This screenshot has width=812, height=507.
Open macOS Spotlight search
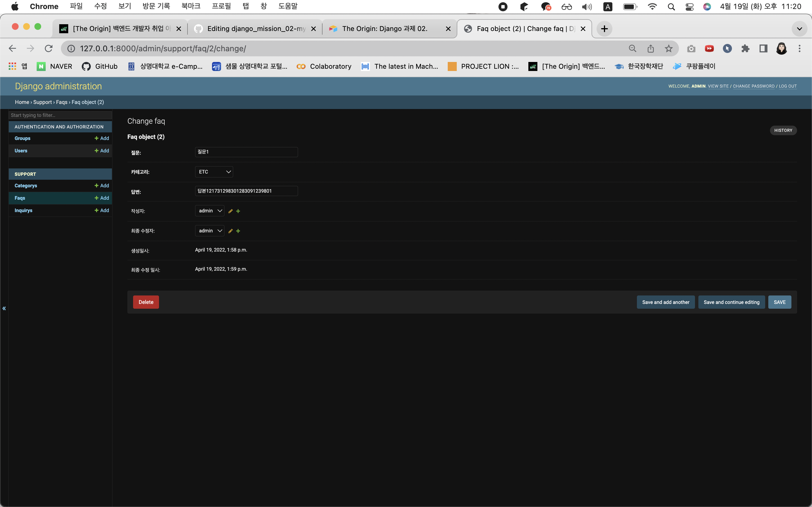671,6
